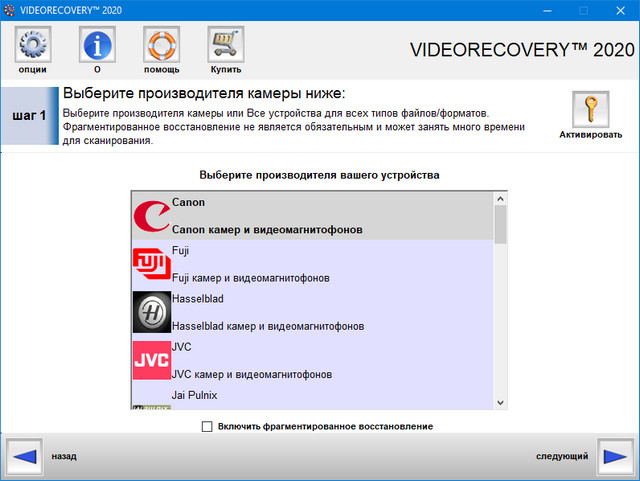Click the 'Активировать' label
The height and width of the screenshot is (481, 640).
tap(591, 135)
